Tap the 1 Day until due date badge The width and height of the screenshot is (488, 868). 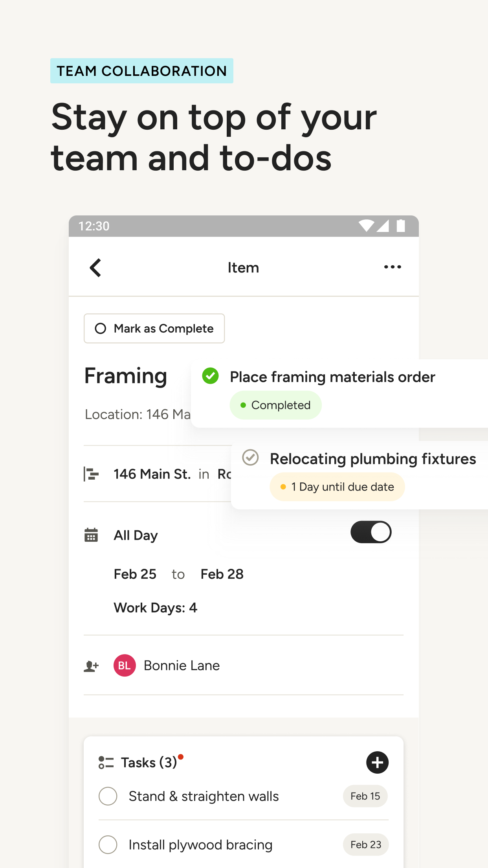337,487
